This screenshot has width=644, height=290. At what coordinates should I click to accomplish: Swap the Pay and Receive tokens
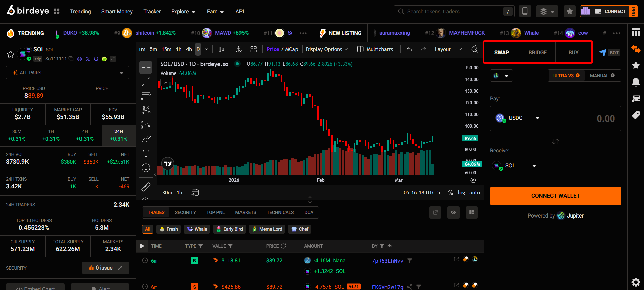click(555, 142)
